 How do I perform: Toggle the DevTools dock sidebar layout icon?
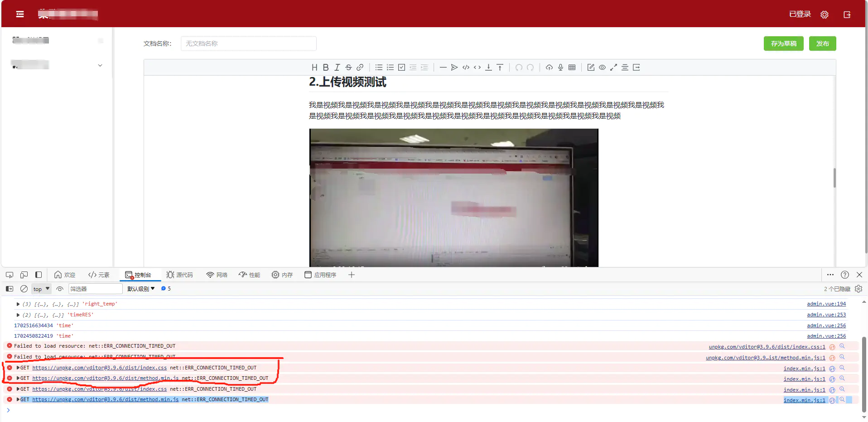[x=39, y=275]
